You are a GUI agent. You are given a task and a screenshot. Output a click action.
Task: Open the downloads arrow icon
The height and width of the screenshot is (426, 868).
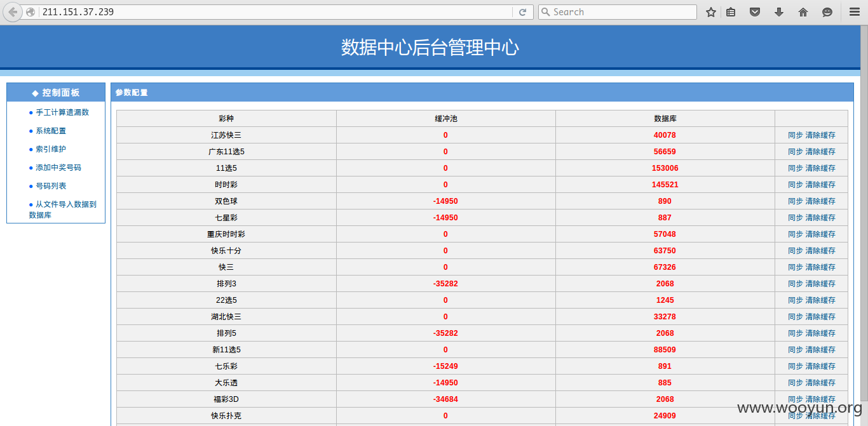(779, 12)
